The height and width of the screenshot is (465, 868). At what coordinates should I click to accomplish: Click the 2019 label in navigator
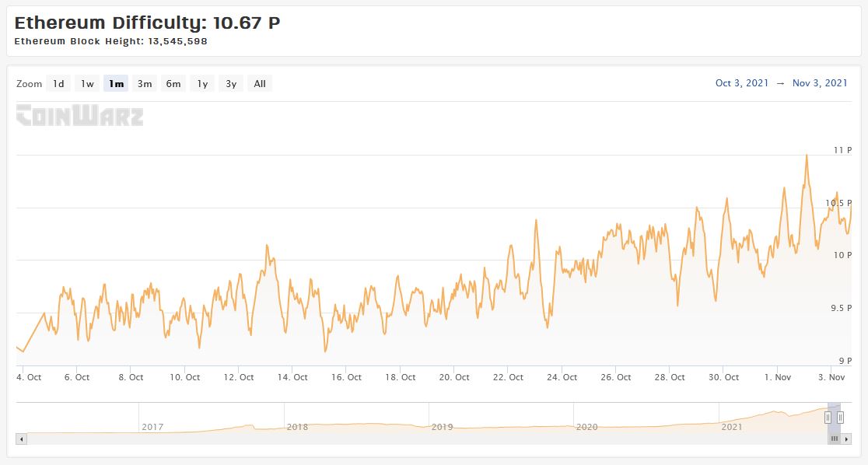click(x=443, y=427)
